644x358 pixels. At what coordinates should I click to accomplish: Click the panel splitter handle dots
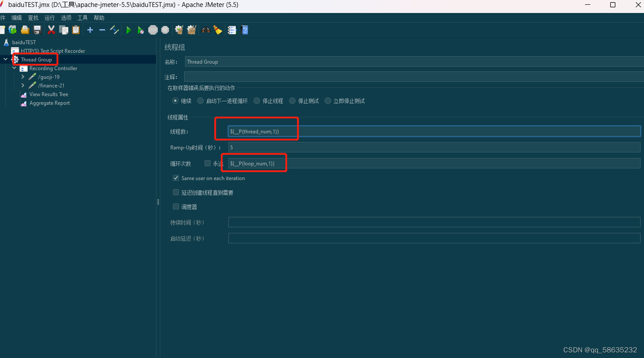click(158, 202)
